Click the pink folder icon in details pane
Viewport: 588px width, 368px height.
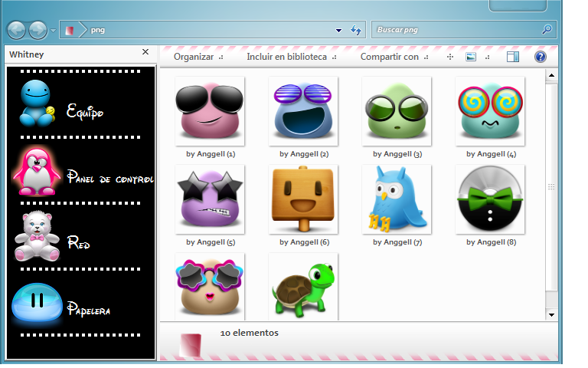click(x=190, y=345)
